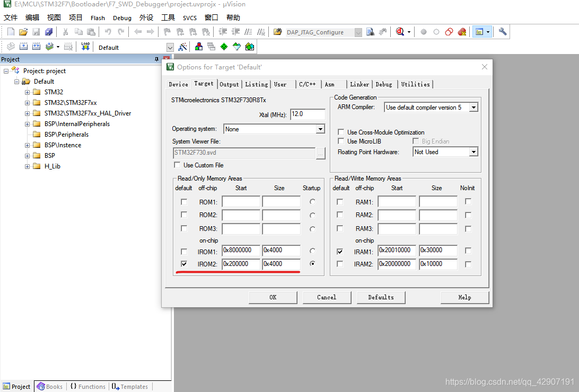The image size is (579, 392).
Task: Click the Pack Installer icon
Action: pyautogui.click(x=250, y=47)
